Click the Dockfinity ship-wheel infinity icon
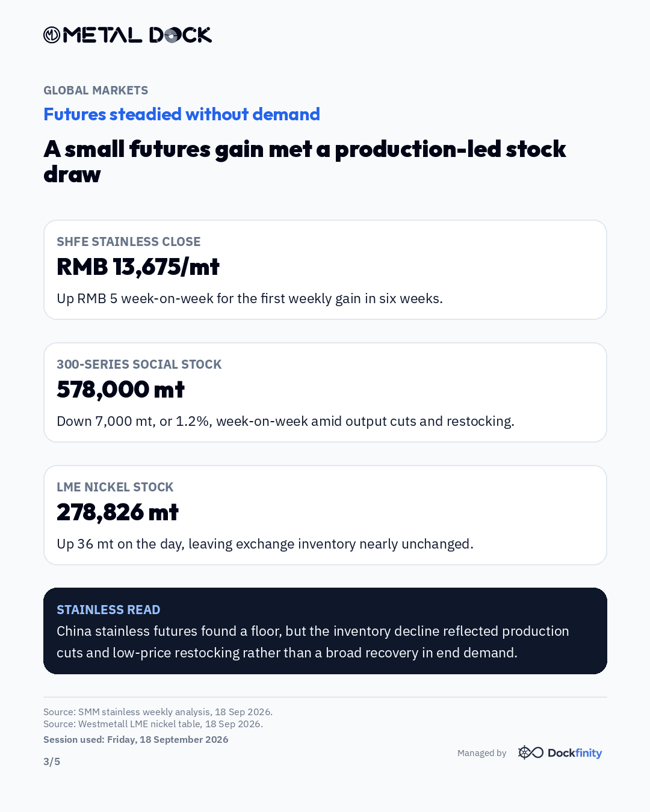This screenshot has height=812, width=650. 530,752
